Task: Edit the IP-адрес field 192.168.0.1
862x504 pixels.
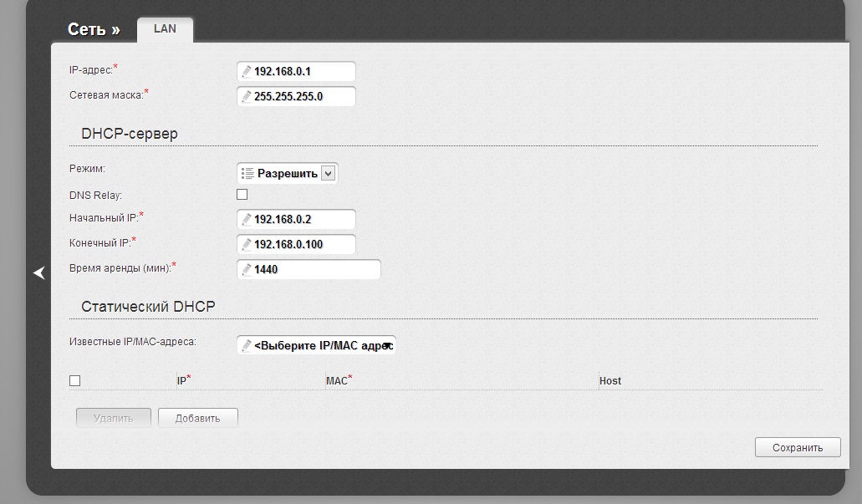Action: (x=296, y=71)
